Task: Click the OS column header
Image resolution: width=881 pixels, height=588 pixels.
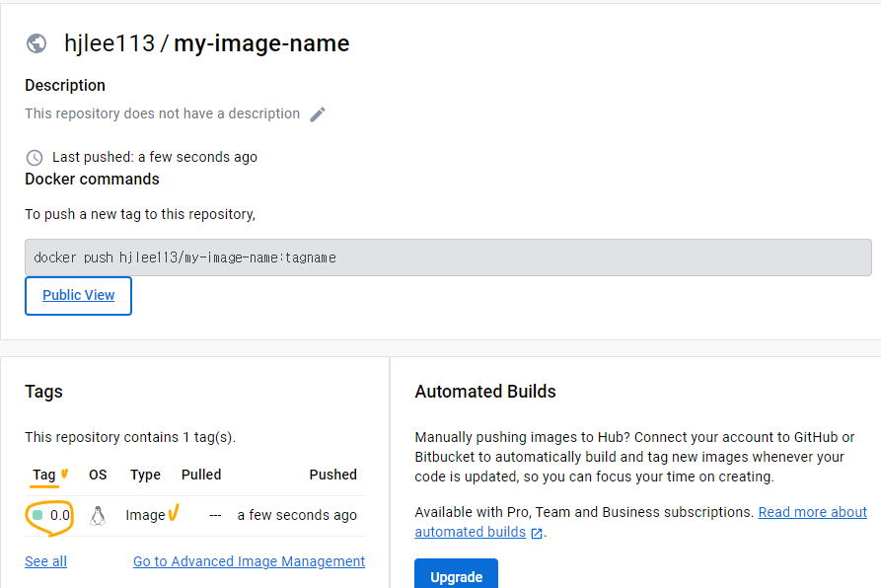Action: pyautogui.click(x=98, y=475)
